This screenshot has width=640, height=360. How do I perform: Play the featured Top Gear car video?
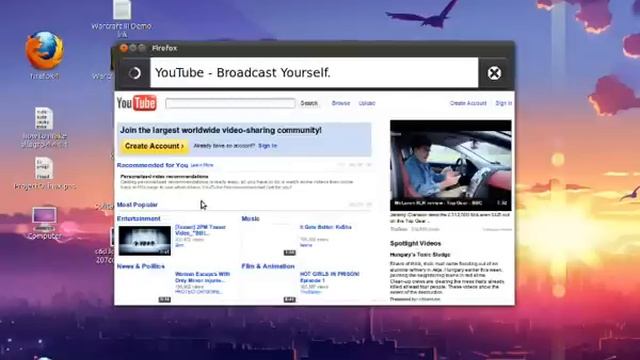[451, 165]
